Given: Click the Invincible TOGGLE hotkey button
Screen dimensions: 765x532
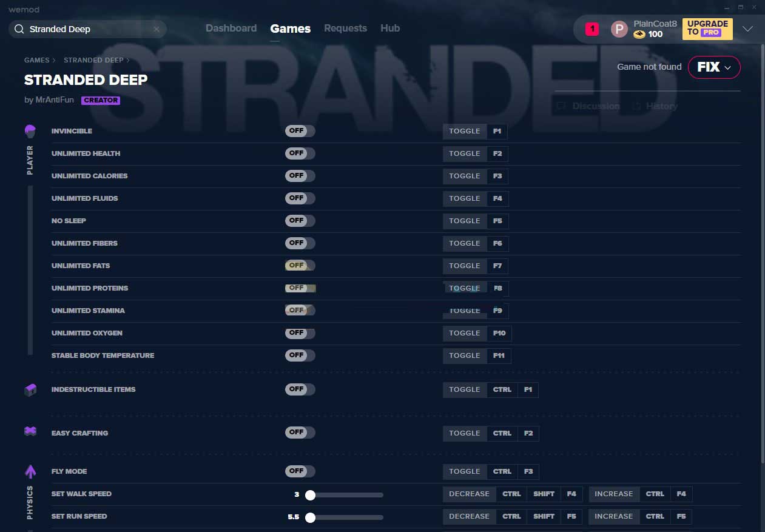Looking at the screenshot, I should pos(465,131).
